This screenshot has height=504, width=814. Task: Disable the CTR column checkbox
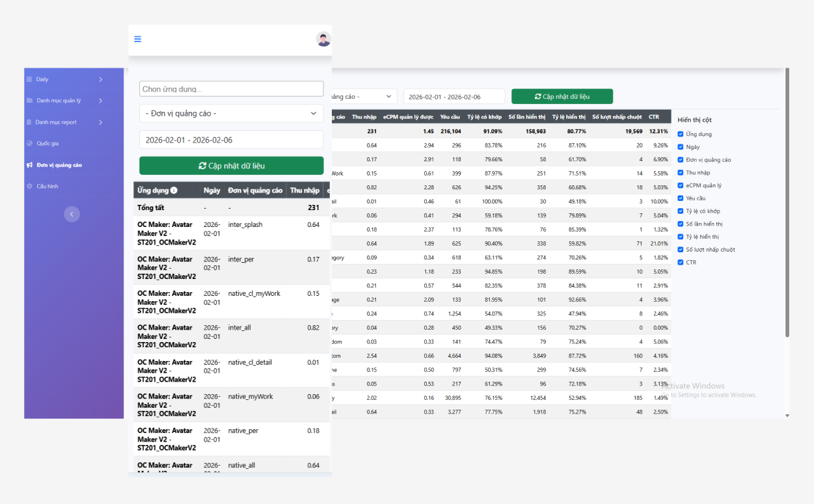[x=681, y=262]
